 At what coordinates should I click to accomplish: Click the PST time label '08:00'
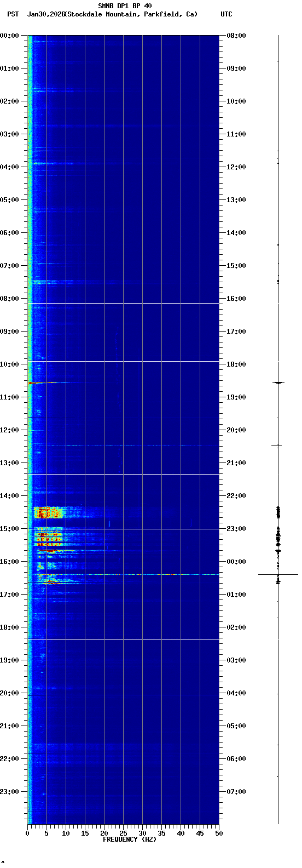(x=9, y=299)
